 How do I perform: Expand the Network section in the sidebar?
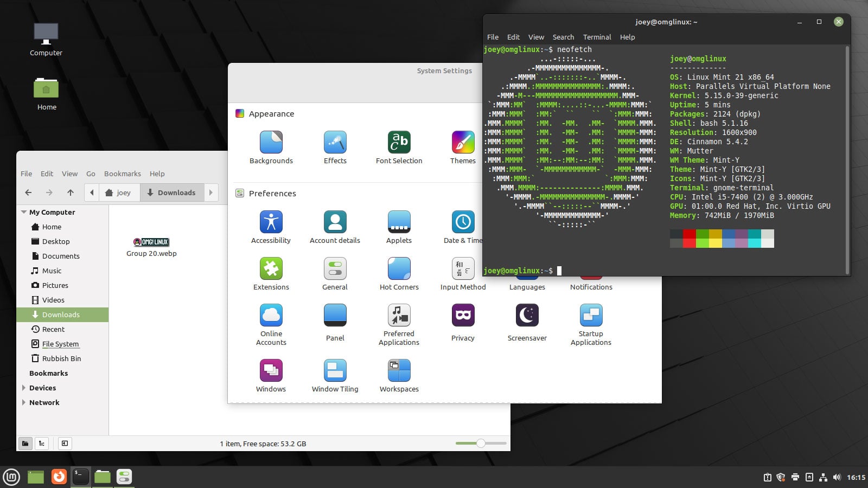[23, 402]
